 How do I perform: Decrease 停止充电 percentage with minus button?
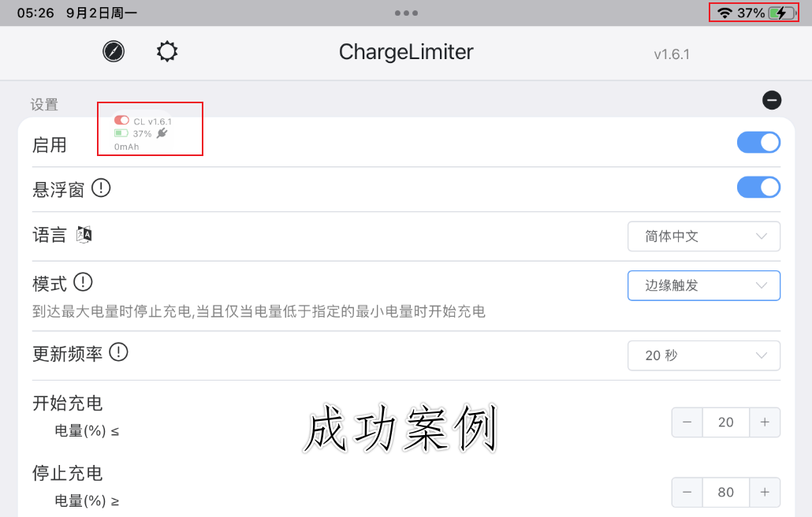click(687, 492)
